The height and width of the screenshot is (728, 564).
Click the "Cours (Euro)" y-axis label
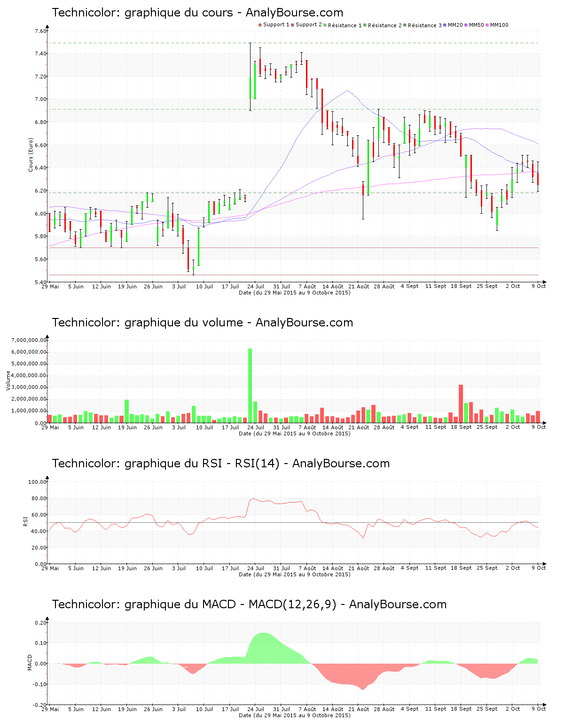(31, 155)
